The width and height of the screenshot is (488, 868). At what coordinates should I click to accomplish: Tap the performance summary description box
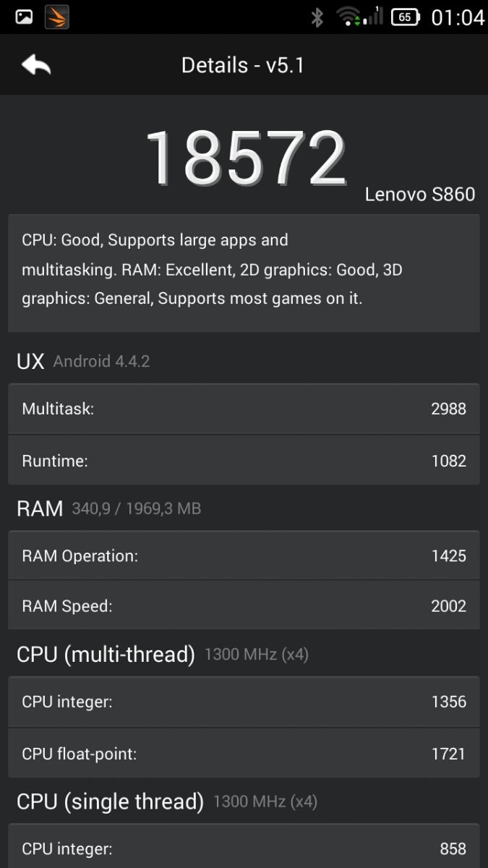(x=244, y=273)
